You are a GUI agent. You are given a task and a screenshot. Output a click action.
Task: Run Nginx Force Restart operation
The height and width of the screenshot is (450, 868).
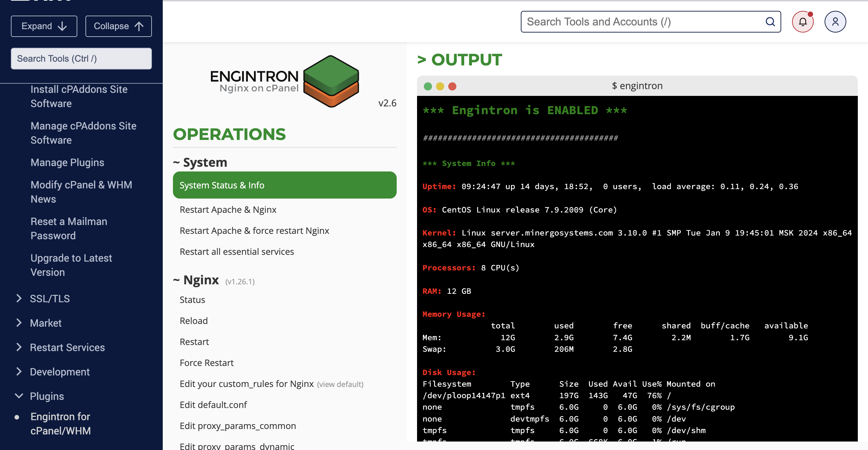[x=206, y=363]
